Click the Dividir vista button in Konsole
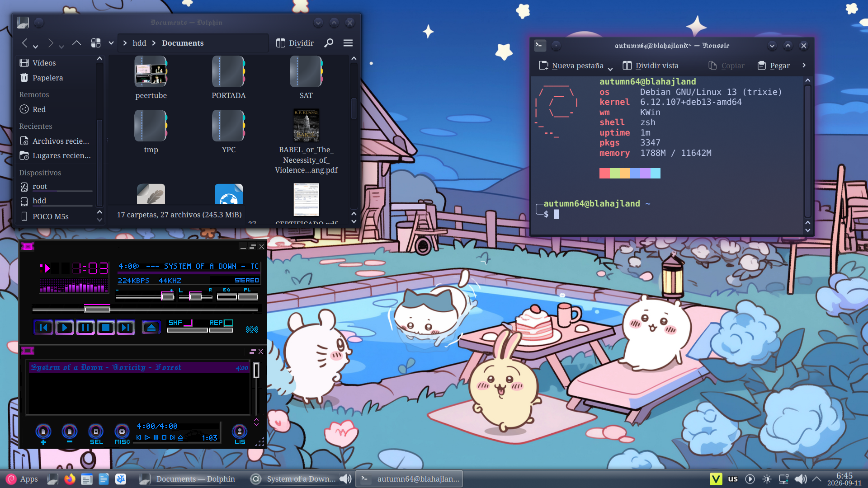 (651, 66)
